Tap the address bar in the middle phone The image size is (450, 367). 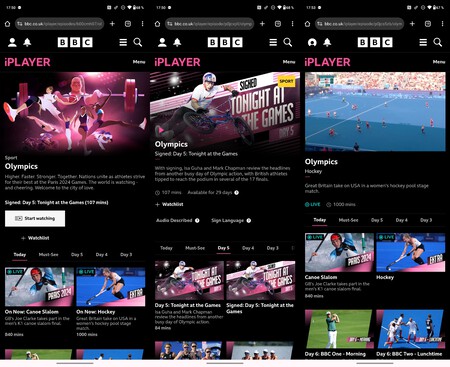(209, 24)
